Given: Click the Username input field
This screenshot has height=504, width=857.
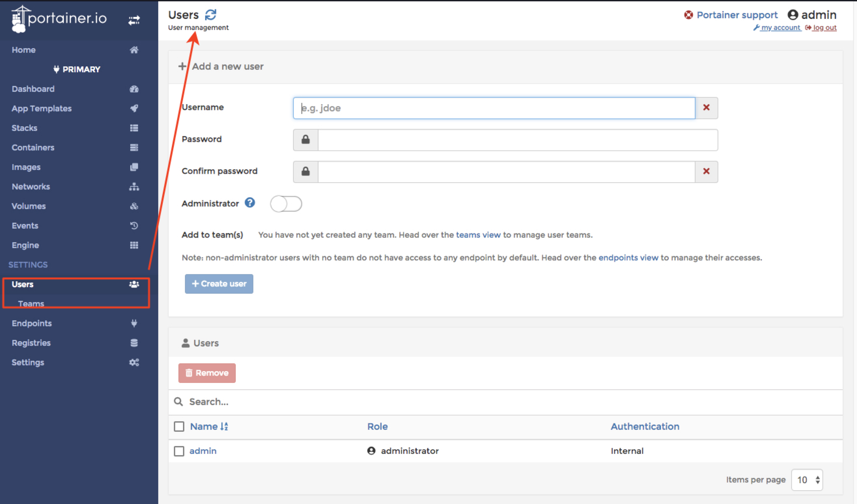Looking at the screenshot, I should [x=494, y=108].
